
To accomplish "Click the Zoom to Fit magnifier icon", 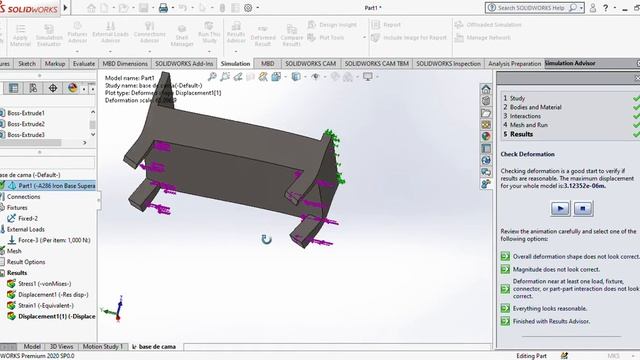I will [x=212, y=76].
